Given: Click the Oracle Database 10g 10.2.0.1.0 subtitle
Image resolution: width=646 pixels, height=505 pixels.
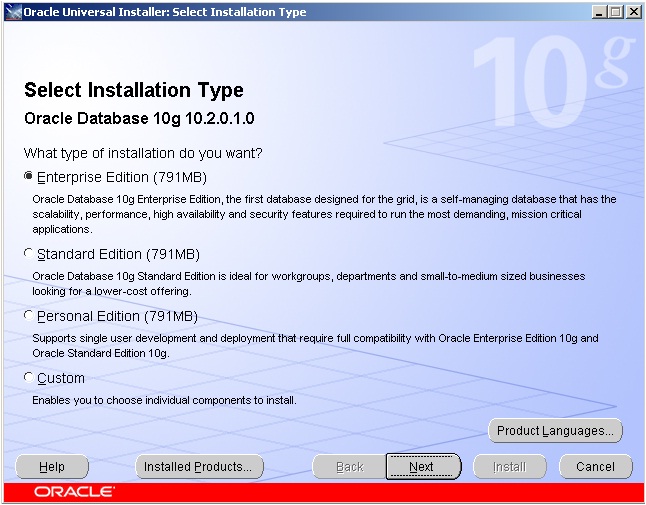Looking at the screenshot, I should 139,119.
